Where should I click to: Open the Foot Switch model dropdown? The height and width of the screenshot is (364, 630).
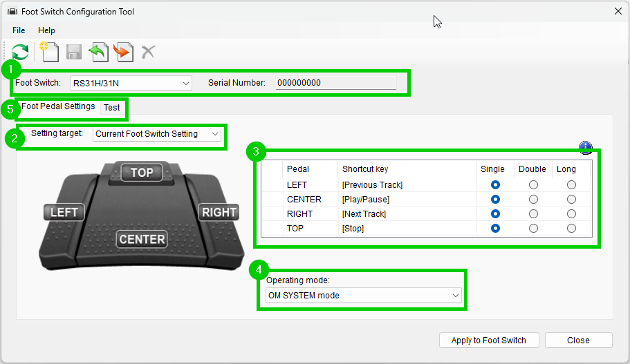click(x=131, y=84)
